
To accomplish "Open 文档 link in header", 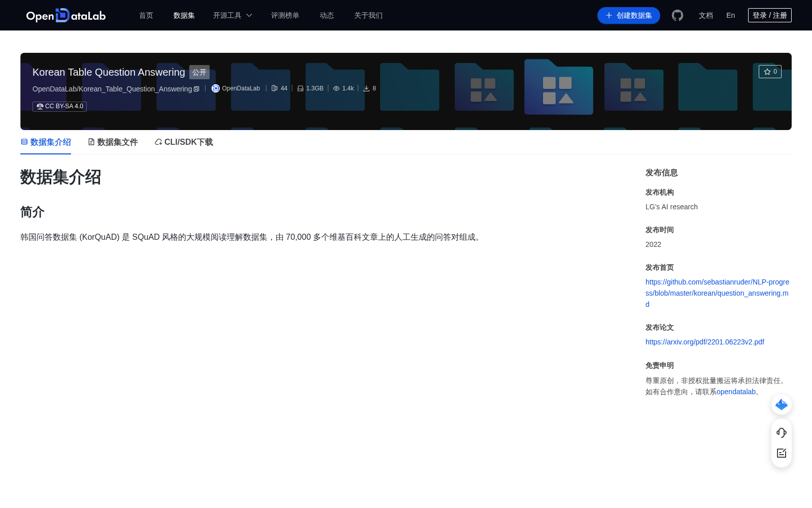I will (x=706, y=15).
